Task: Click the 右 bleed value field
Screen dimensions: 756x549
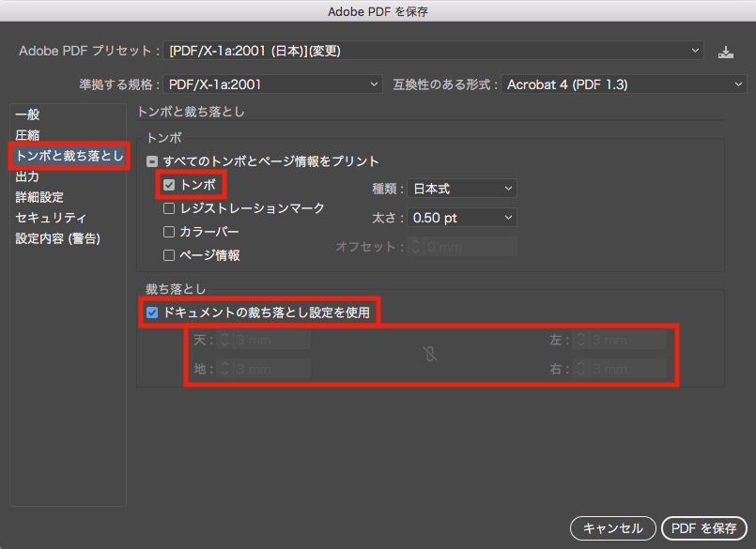Action: click(x=628, y=369)
